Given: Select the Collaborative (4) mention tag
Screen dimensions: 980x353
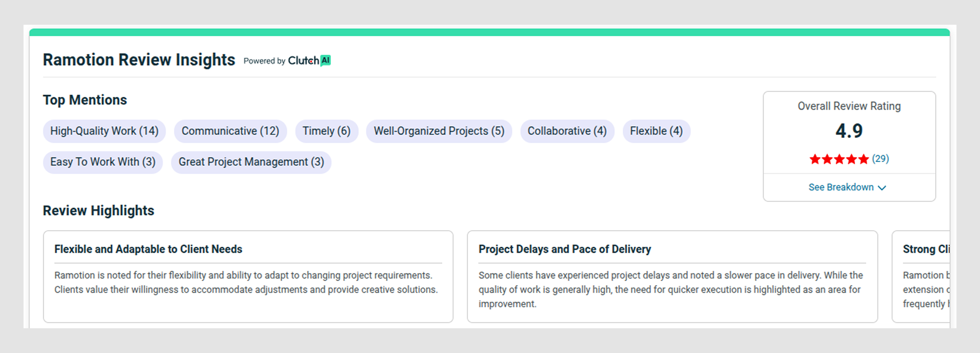Looking at the screenshot, I should 567,131.
